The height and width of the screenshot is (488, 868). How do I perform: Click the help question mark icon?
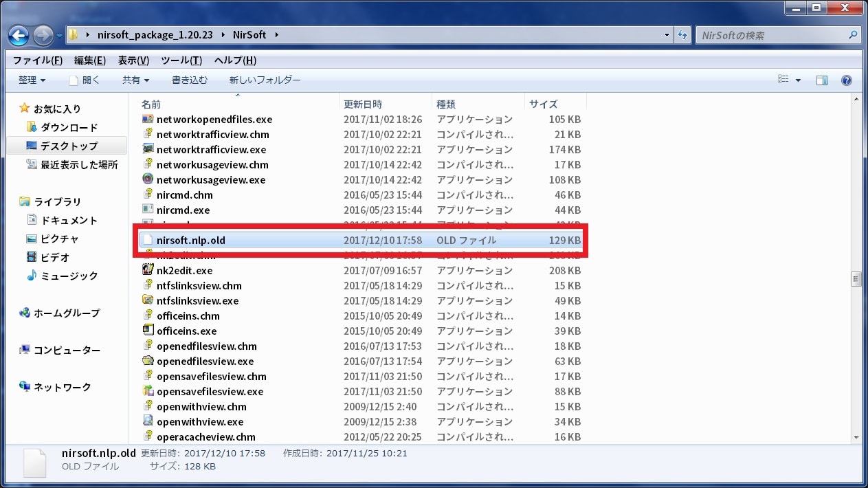click(x=847, y=80)
